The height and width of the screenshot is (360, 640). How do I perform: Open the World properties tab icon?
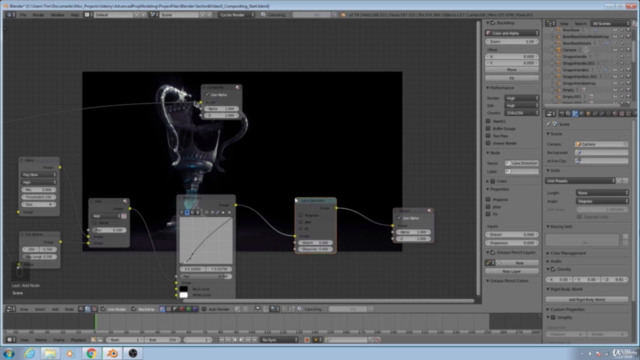(x=581, y=113)
